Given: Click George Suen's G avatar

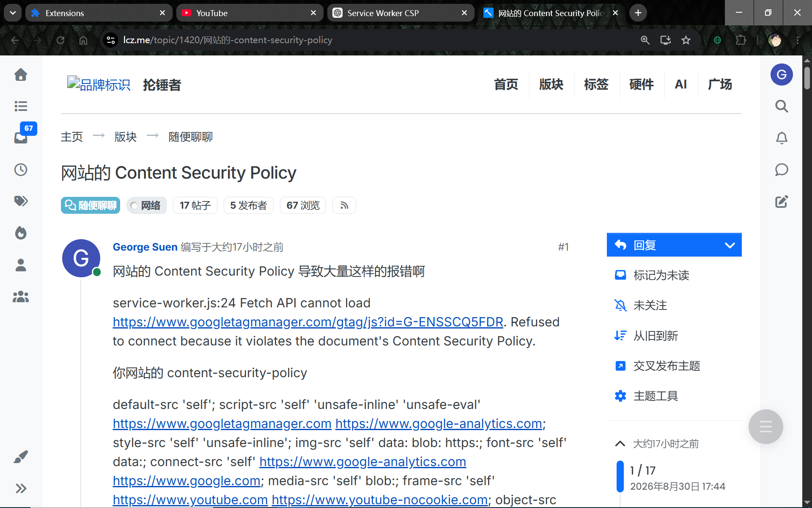Looking at the screenshot, I should (81, 258).
